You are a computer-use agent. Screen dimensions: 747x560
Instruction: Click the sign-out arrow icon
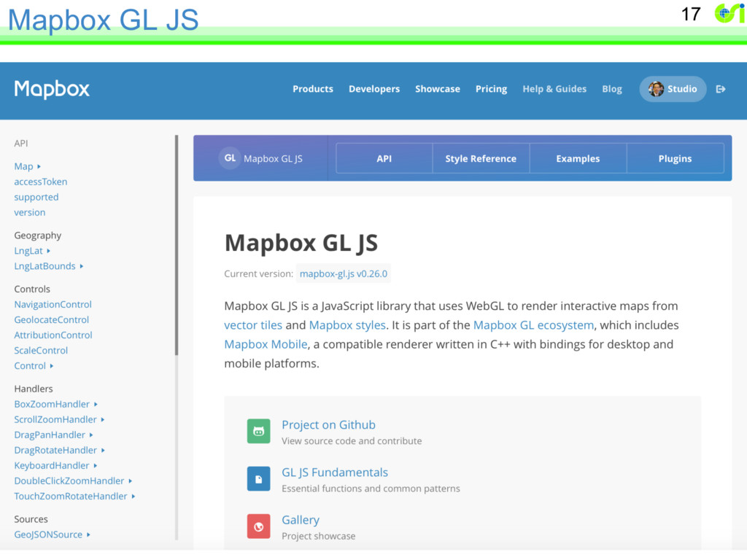click(720, 89)
